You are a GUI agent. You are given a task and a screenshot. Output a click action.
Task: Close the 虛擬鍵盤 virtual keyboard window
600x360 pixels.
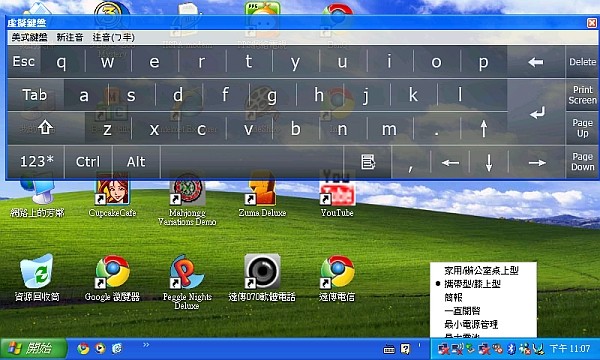click(x=592, y=23)
